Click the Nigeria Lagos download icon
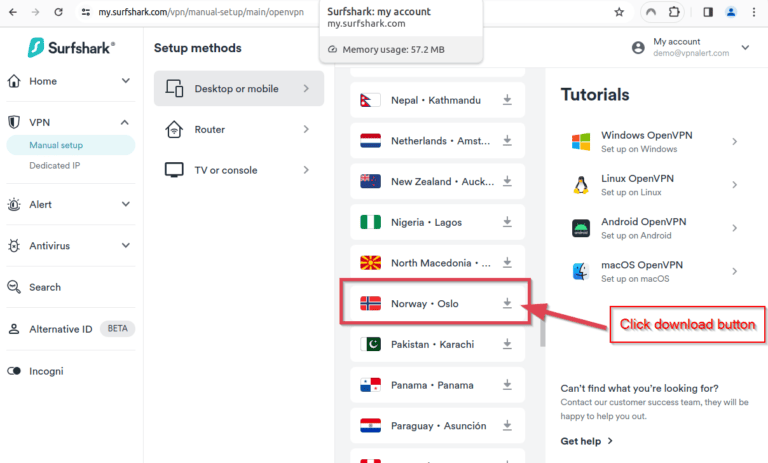 coord(507,222)
